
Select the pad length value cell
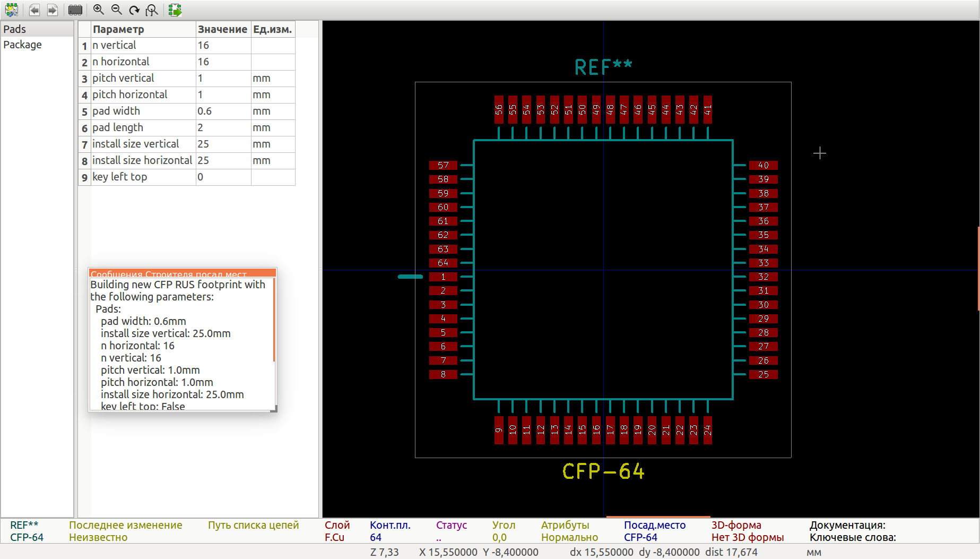(223, 128)
